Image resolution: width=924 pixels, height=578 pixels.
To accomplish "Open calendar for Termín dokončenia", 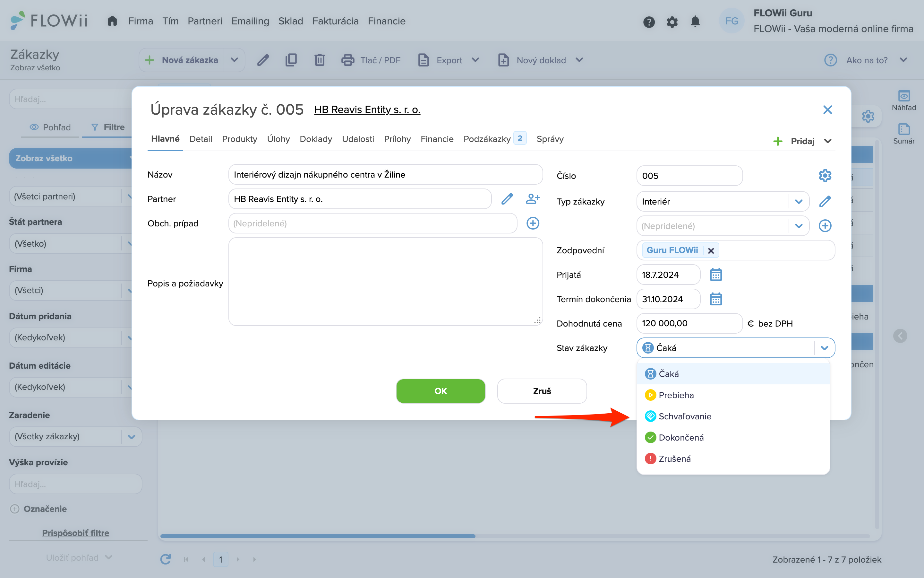I will click(715, 299).
